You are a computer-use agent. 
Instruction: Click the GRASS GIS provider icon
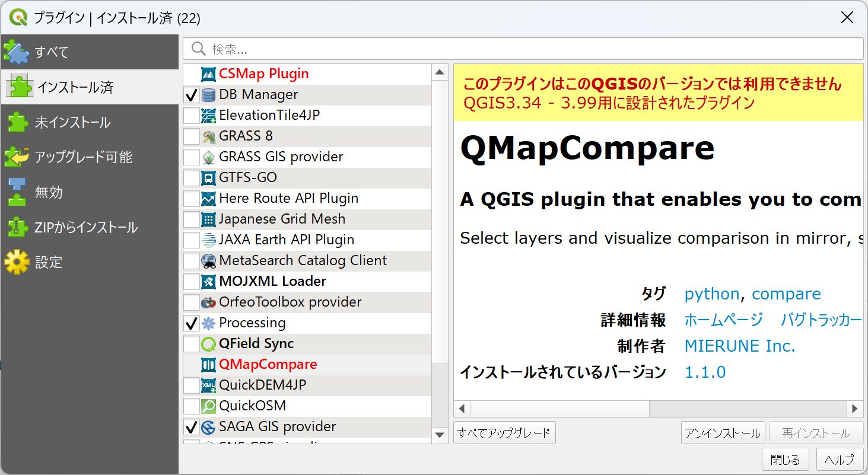click(x=208, y=157)
